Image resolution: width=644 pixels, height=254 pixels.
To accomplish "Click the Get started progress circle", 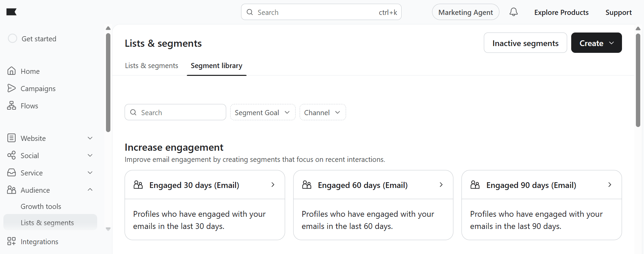I will [x=13, y=39].
